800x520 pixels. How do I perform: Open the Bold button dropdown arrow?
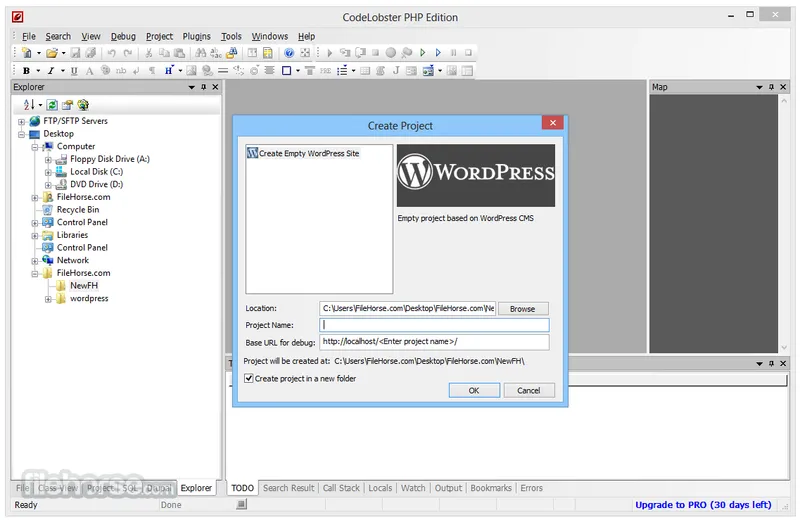point(38,71)
